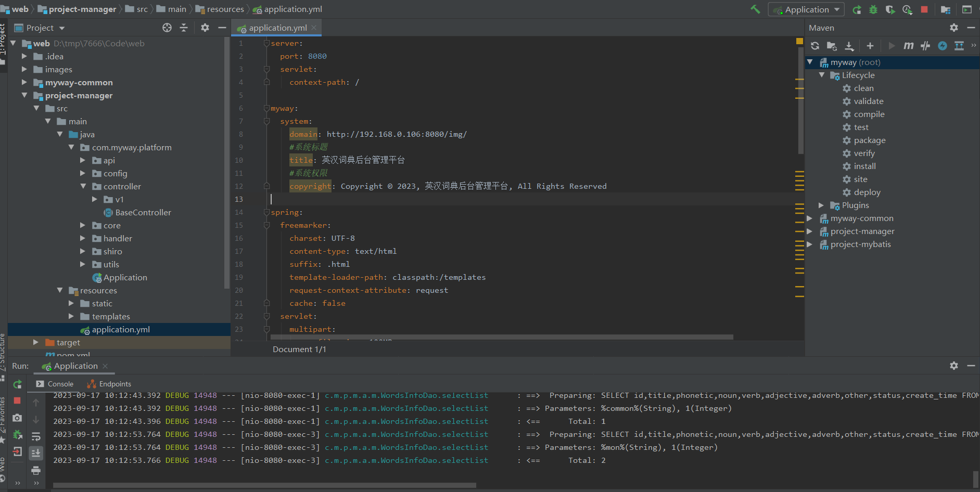Screen dimensions: 980x492
Task: Start debugging with the green bug icon
Action: [873, 9]
